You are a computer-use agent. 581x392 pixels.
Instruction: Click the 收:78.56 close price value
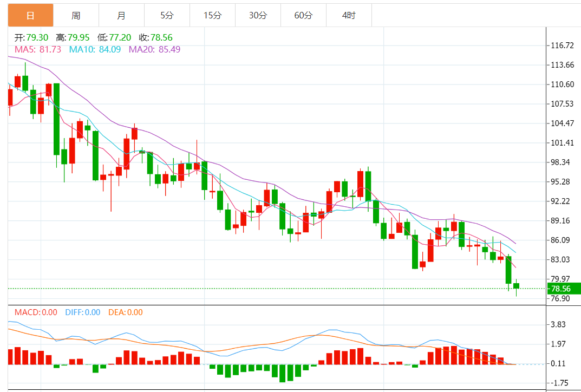pos(156,37)
